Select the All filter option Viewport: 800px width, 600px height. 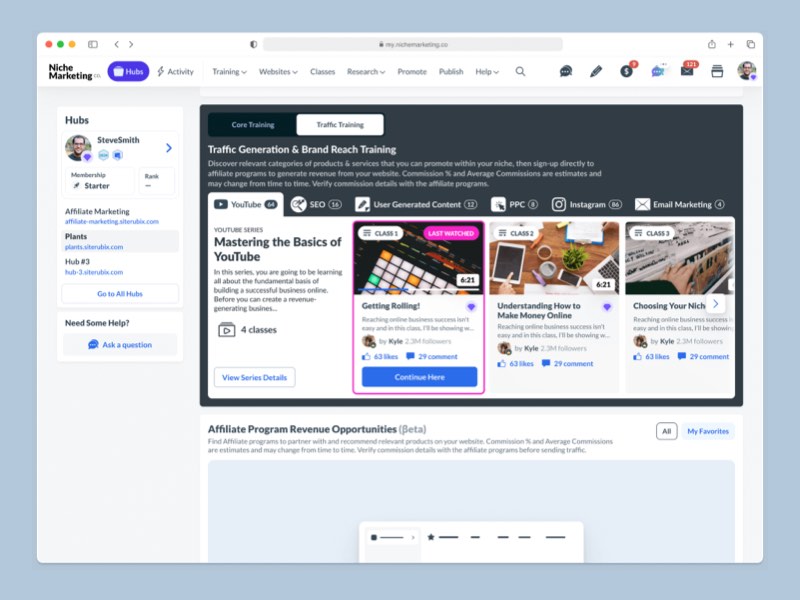[x=666, y=431]
